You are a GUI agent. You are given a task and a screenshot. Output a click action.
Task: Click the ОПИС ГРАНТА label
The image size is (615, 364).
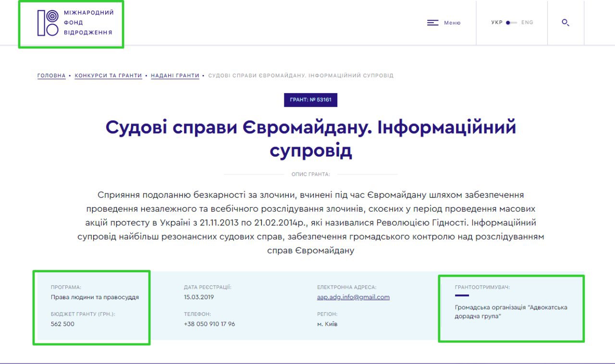(311, 174)
